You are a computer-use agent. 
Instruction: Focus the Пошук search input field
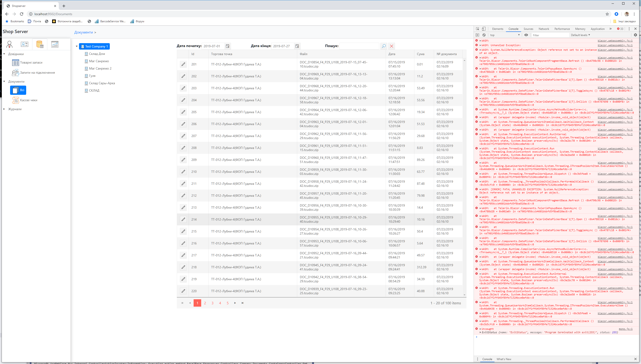359,46
